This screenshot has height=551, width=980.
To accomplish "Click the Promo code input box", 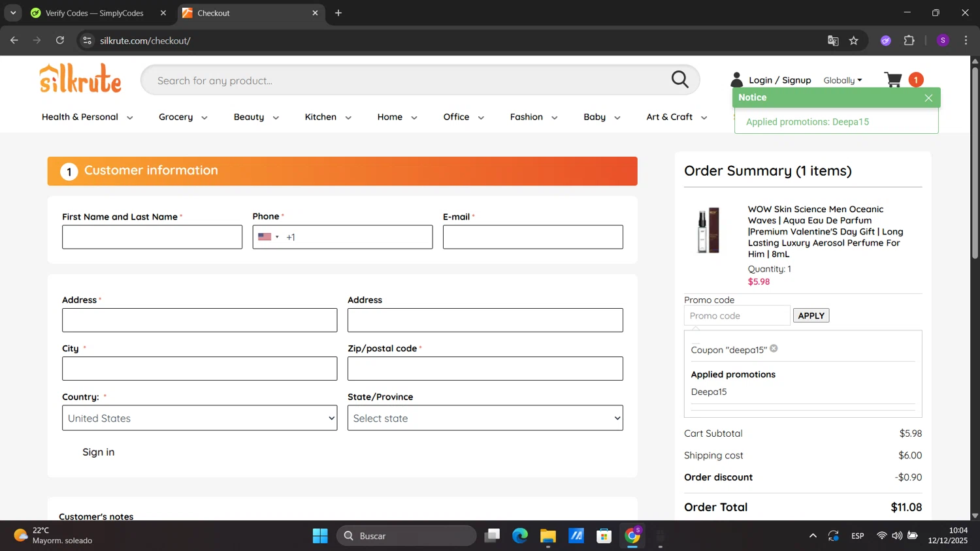I will click(737, 315).
